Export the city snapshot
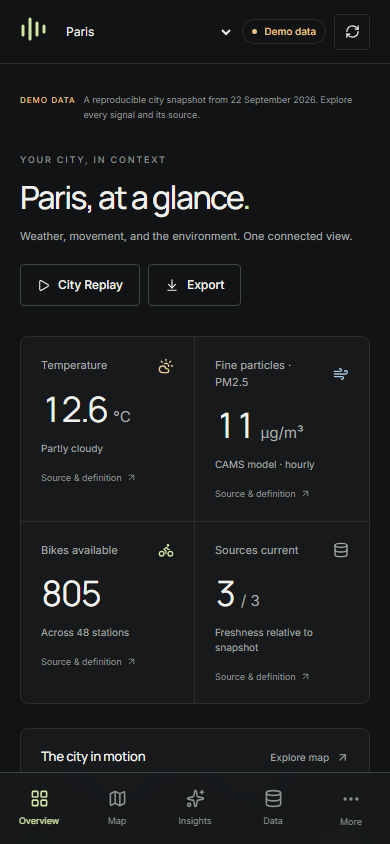This screenshot has height=844, width=390. (194, 285)
